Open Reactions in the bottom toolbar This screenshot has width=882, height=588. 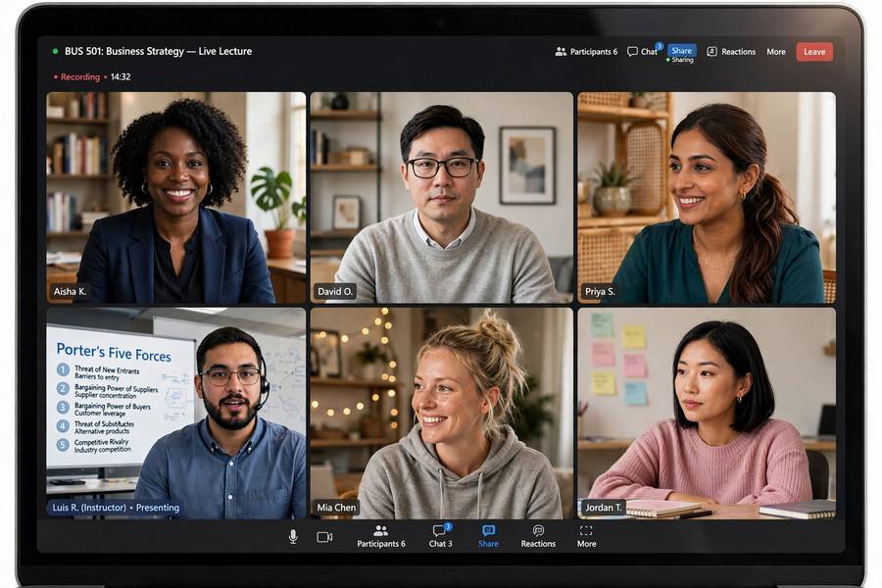pos(538,536)
